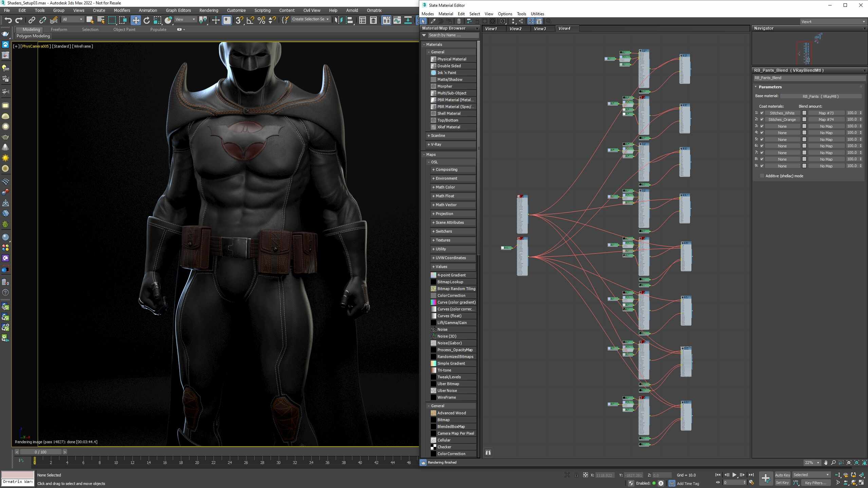Select the Bind to Space Warp tool
Viewport: 868px width, 488px height.
54,20
